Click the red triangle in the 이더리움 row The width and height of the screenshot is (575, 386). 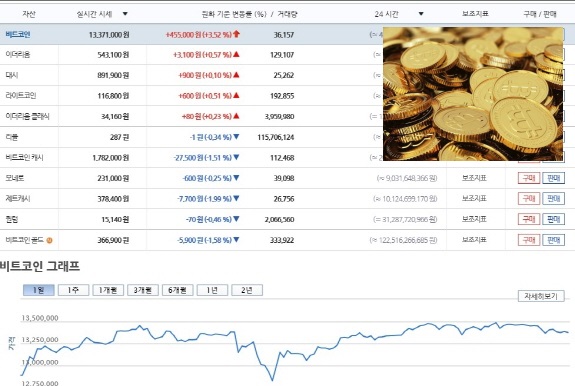coord(236,55)
